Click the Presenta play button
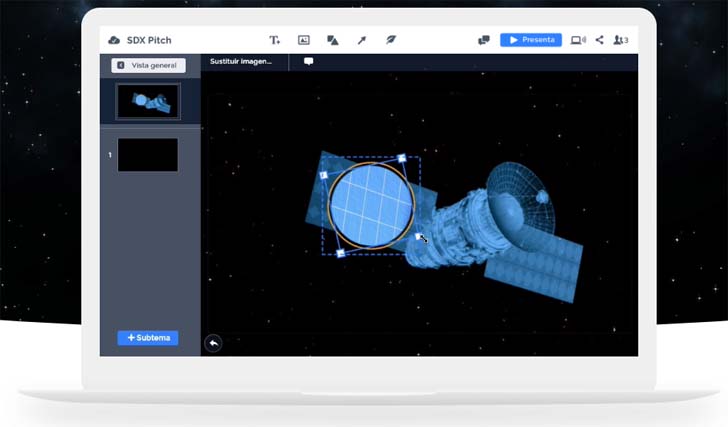728x427 pixels. [x=531, y=40]
